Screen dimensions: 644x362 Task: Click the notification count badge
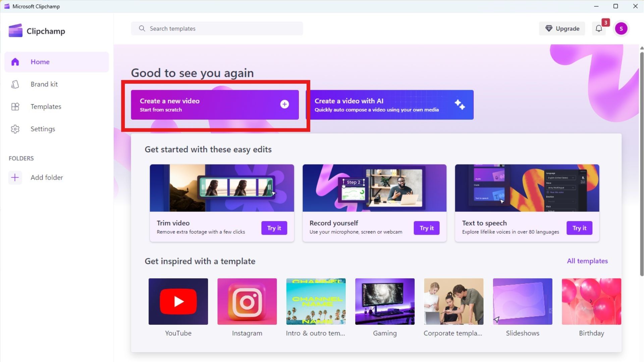tap(605, 22)
